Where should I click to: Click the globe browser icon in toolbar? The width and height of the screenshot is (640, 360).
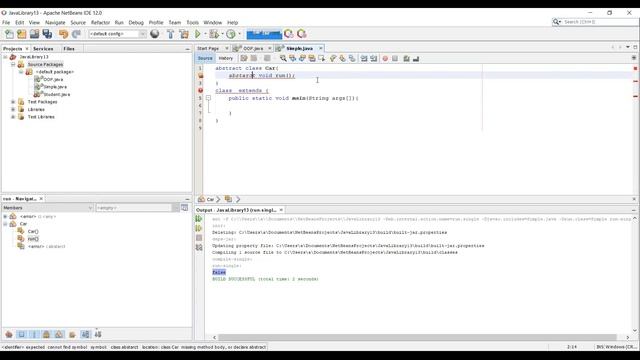[x=155, y=34]
